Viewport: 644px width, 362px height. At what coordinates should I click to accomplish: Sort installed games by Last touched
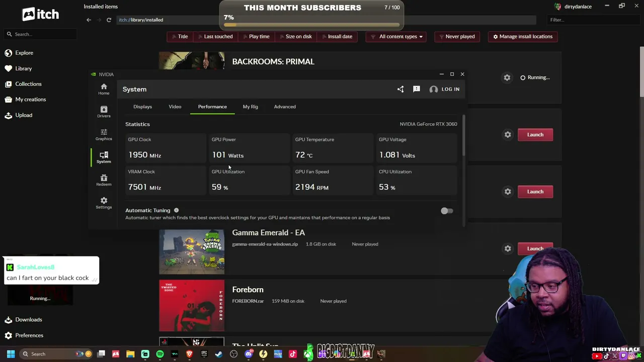214,37
